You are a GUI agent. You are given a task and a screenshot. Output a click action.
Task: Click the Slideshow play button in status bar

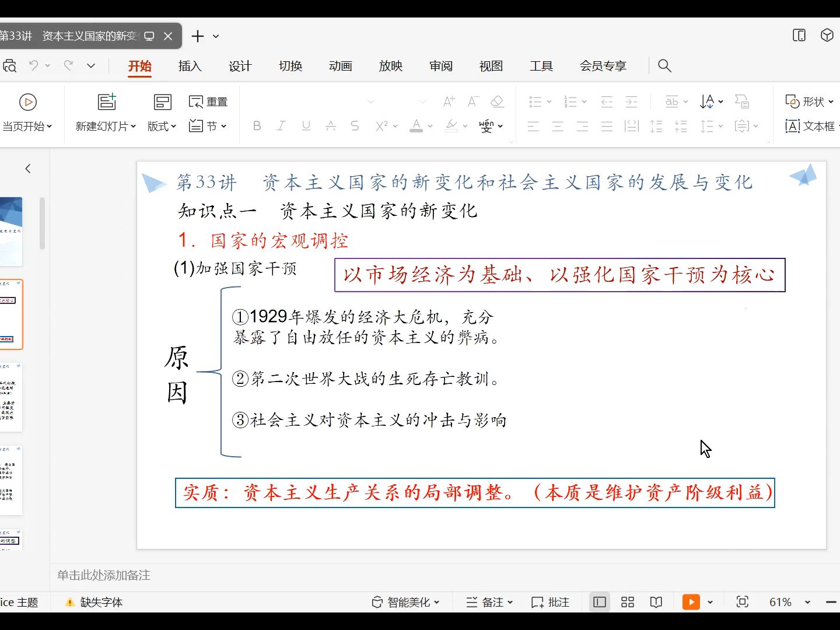pos(691,601)
